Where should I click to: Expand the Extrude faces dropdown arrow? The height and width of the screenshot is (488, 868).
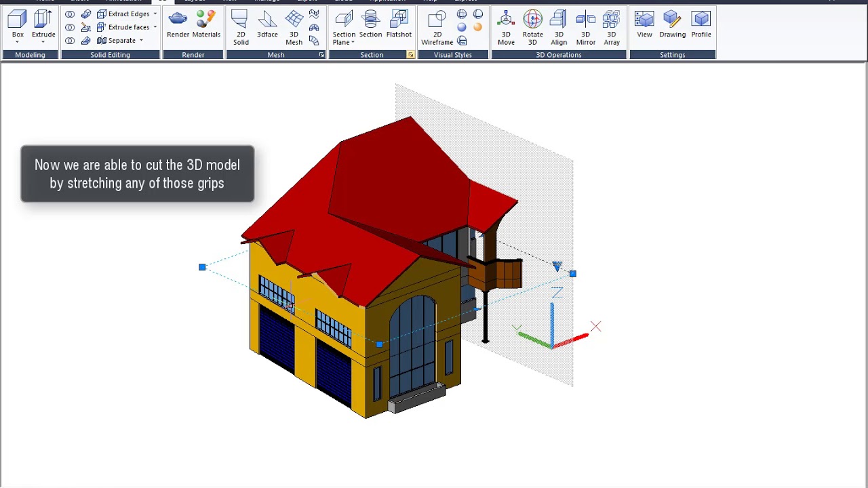155,27
